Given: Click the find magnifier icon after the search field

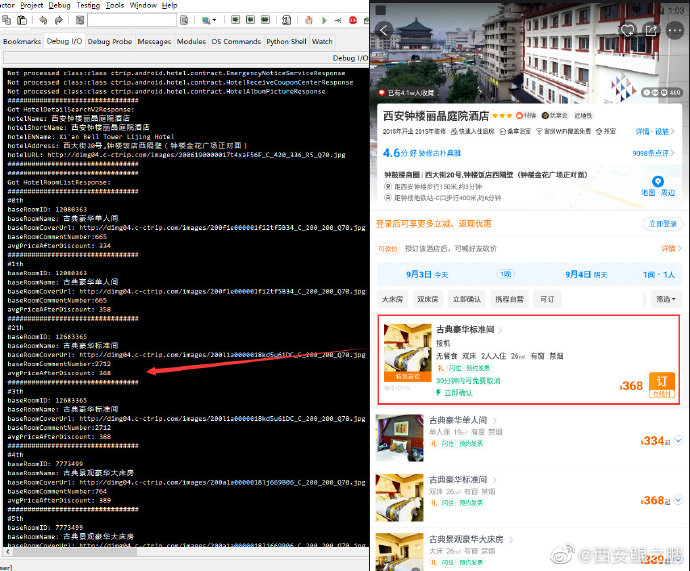Looking at the screenshot, I should (184, 20).
